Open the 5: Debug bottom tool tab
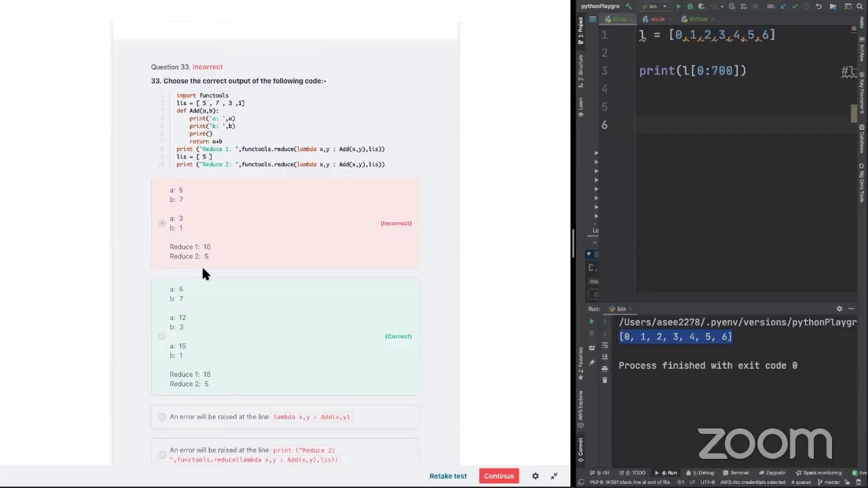 [x=699, y=473]
